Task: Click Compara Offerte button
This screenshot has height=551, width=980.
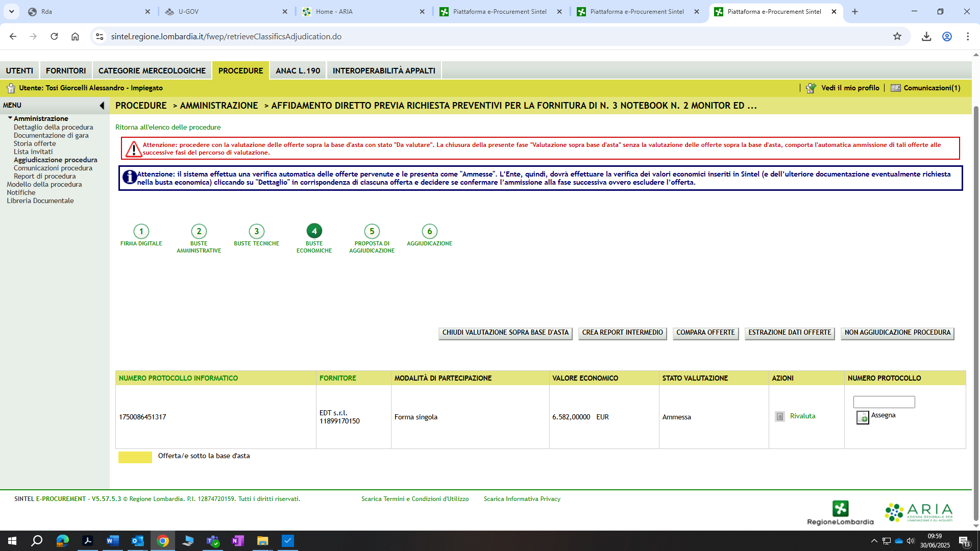Action: coord(705,333)
